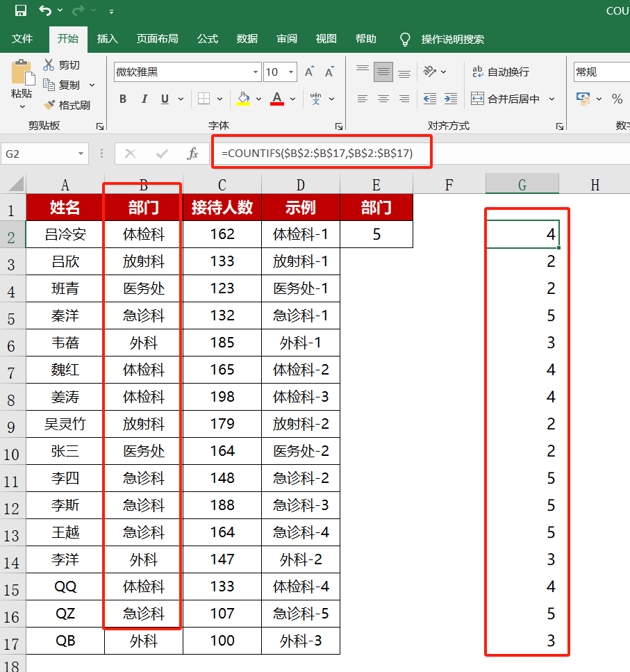This screenshot has width=630, height=672.
Task: Click the percent style icon
Action: point(617,99)
